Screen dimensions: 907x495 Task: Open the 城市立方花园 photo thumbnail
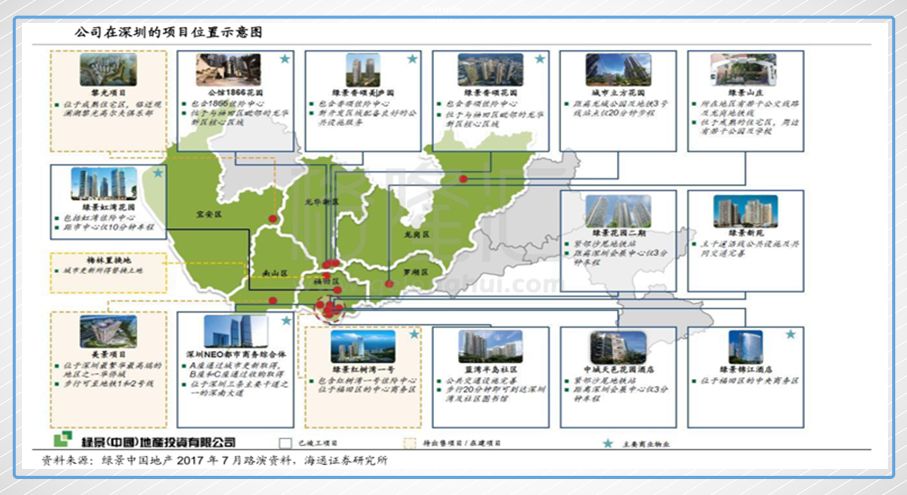click(618, 70)
